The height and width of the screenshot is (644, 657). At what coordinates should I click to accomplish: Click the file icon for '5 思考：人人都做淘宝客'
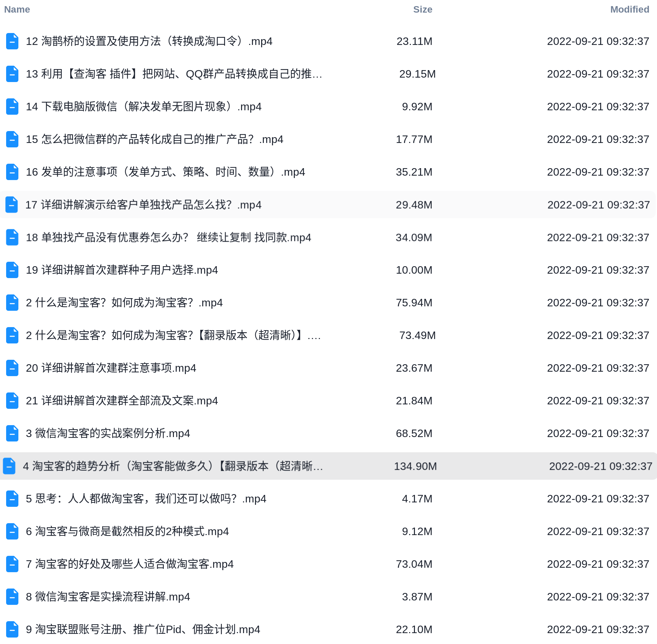[x=12, y=499]
